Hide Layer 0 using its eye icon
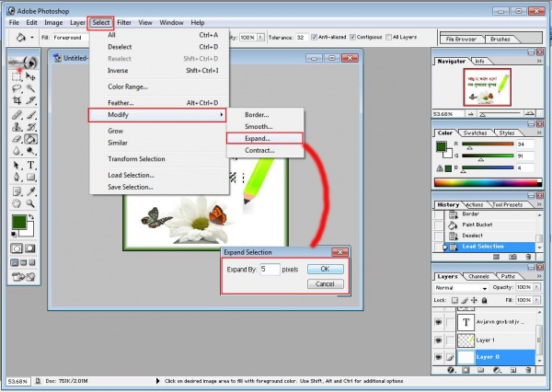Image resolution: width=552 pixels, height=392 pixels. [438, 357]
